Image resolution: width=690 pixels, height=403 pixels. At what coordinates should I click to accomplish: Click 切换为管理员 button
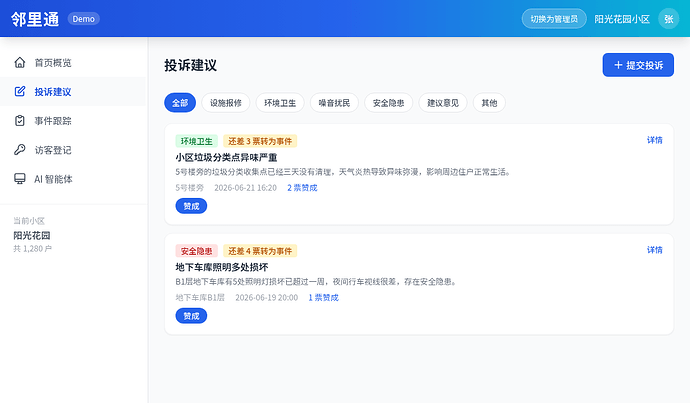[x=554, y=19]
